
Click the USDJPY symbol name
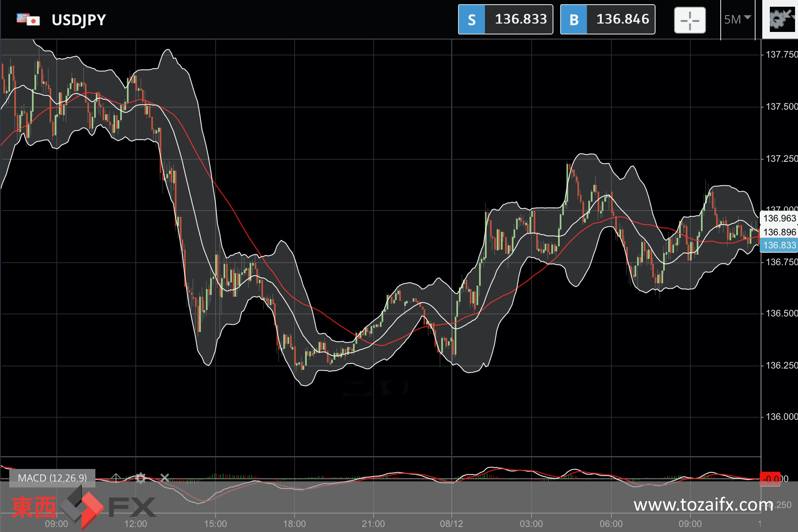click(x=79, y=20)
